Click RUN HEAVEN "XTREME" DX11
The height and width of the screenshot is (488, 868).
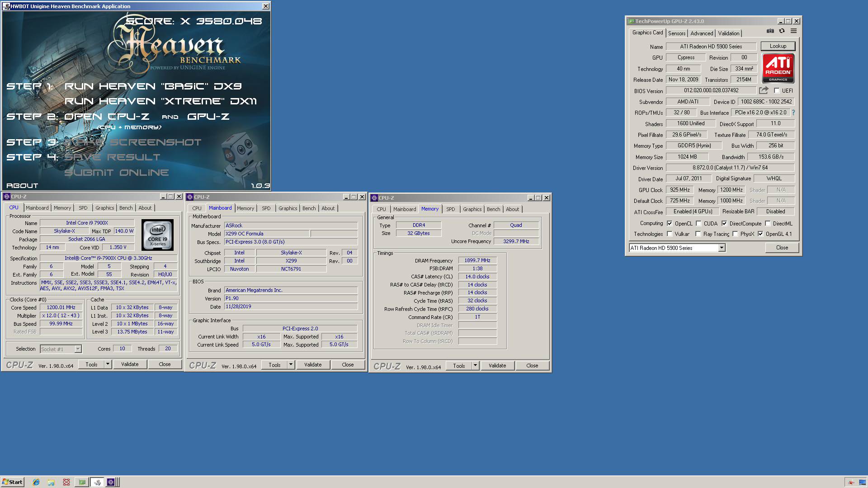[x=160, y=101]
